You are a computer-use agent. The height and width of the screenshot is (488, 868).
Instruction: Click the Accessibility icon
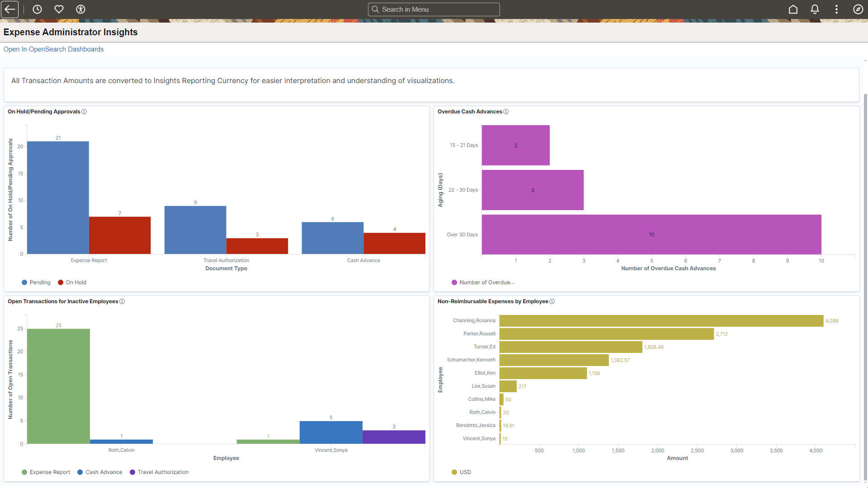click(x=80, y=9)
